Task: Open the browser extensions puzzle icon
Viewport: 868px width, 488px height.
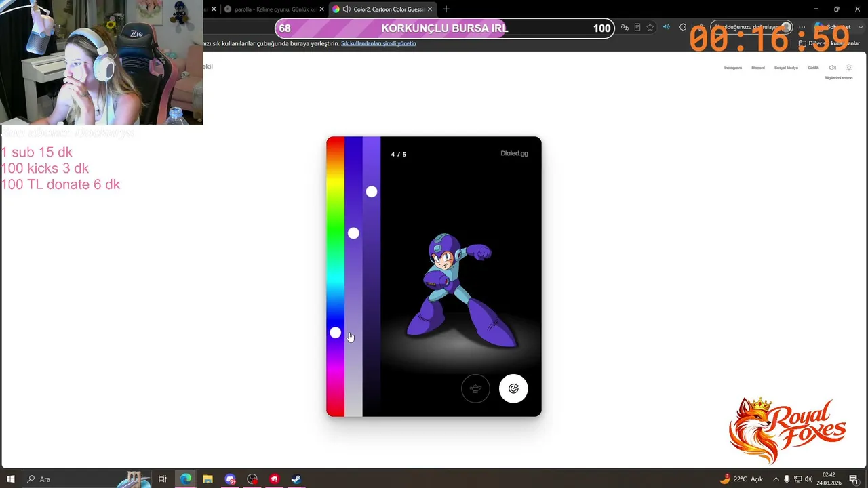Action: [683, 28]
